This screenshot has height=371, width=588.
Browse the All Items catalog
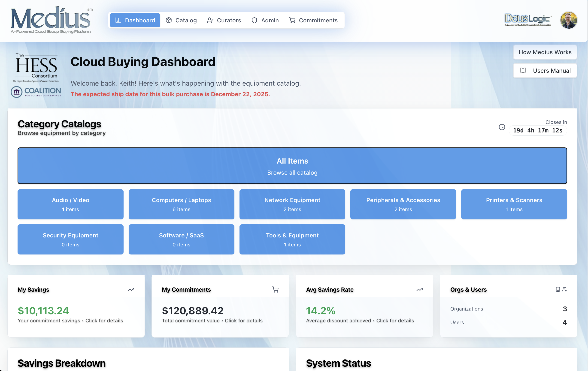292,166
